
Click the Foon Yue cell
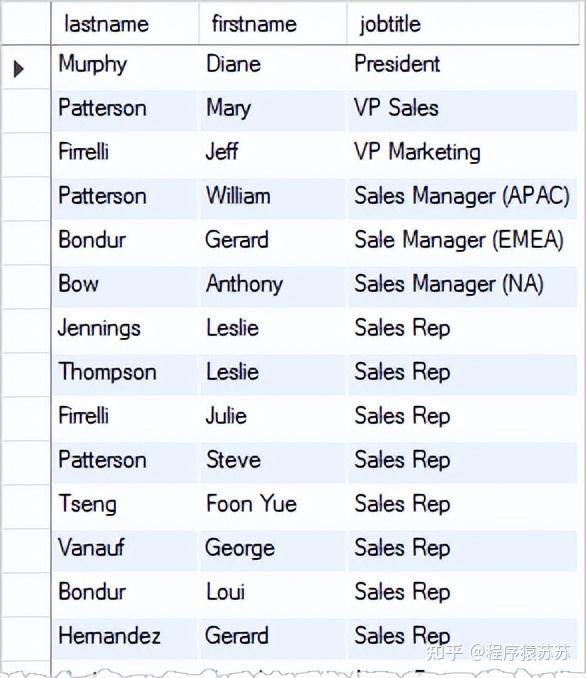coord(273,506)
